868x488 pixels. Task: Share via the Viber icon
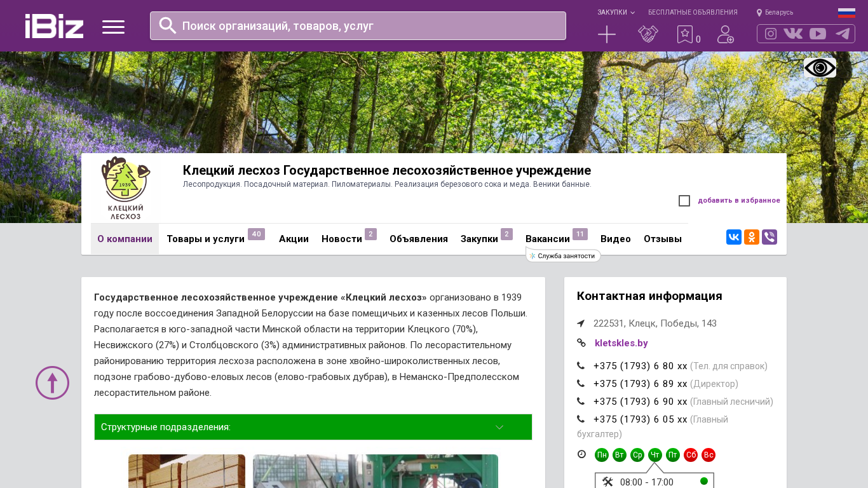[770, 237]
